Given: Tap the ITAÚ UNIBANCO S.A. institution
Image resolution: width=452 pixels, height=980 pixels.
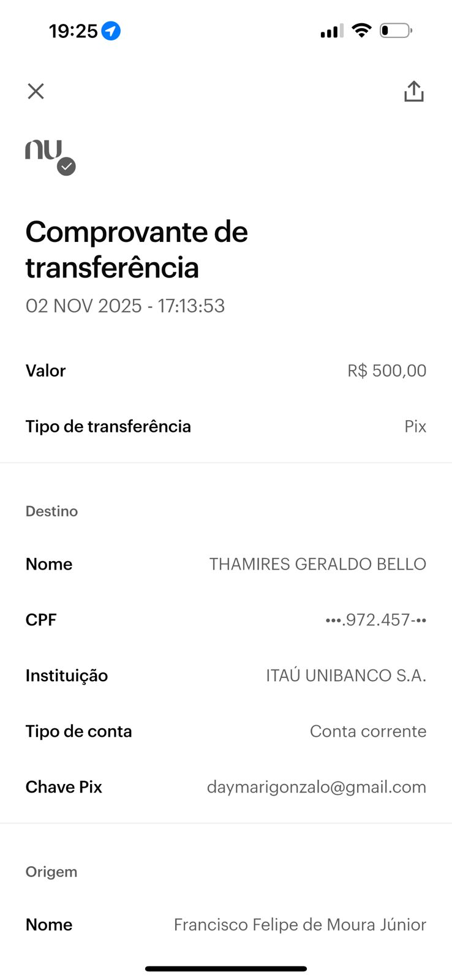Looking at the screenshot, I should pyautogui.click(x=345, y=676).
